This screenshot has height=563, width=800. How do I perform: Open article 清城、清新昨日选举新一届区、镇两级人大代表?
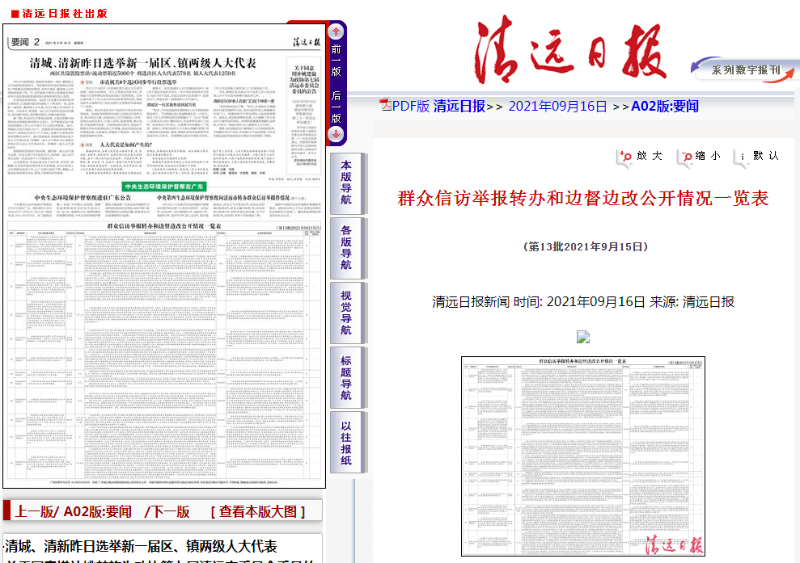tap(141, 546)
